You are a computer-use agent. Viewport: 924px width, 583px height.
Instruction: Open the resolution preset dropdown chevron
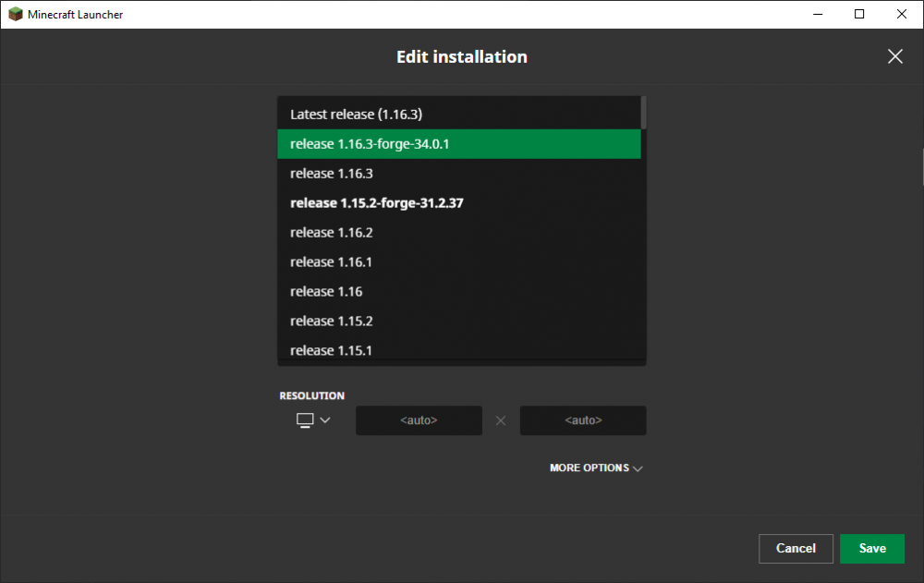[x=324, y=420]
